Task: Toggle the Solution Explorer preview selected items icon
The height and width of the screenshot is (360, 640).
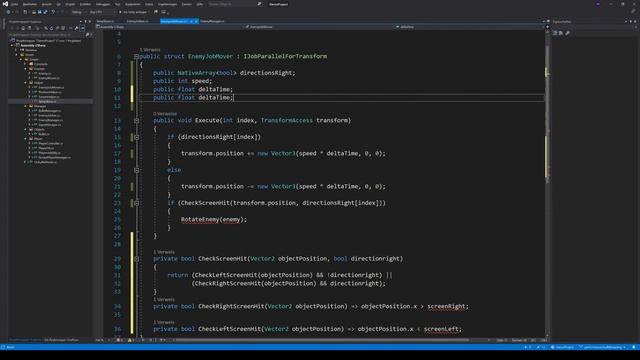Action: pyautogui.click(x=82, y=28)
